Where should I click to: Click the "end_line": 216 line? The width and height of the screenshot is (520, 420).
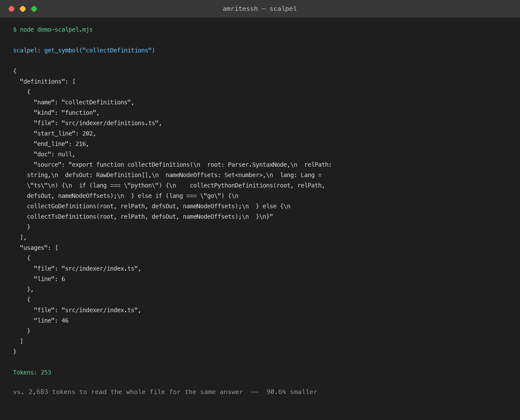62,144
